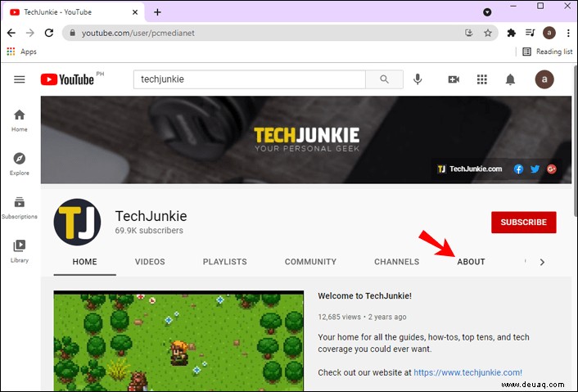Start voice search with microphone icon
Viewport: 578px width, 392px height.
[418, 79]
